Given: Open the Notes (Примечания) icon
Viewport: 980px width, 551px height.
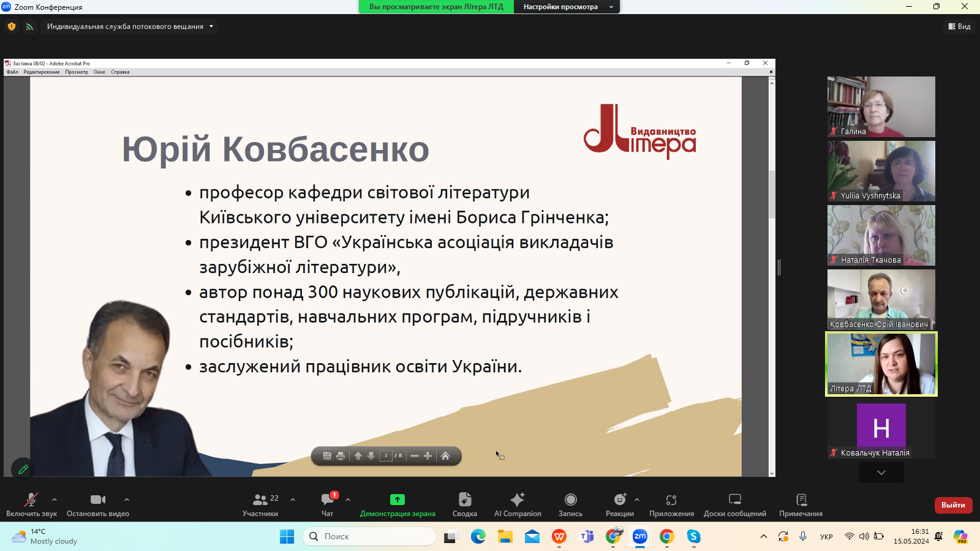Looking at the screenshot, I should pyautogui.click(x=801, y=504).
